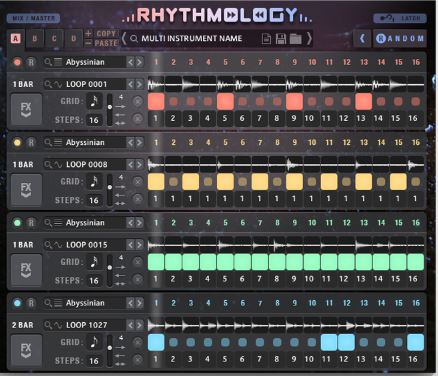Open the MIX / MASTER page
The image size is (438, 376).
pyautogui.click(x=33, y=18)
